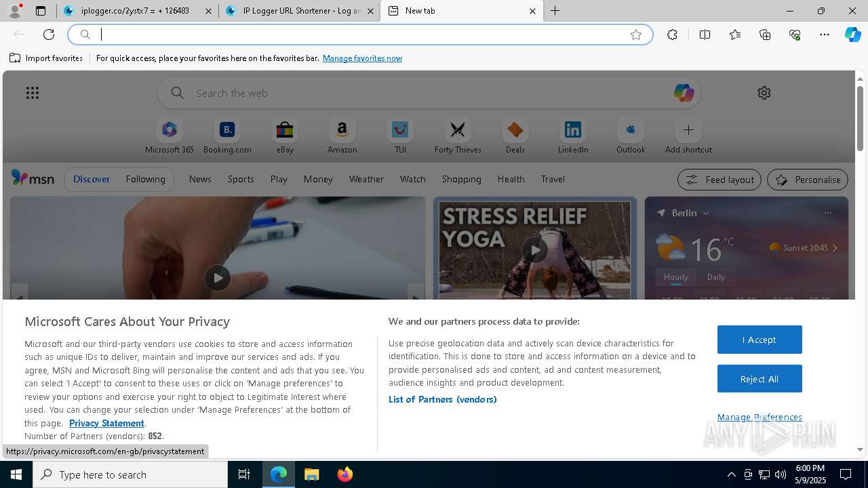This screenshot has height=488, width=868.
Task: Open Feed layout options
Action: coord(719,180)
